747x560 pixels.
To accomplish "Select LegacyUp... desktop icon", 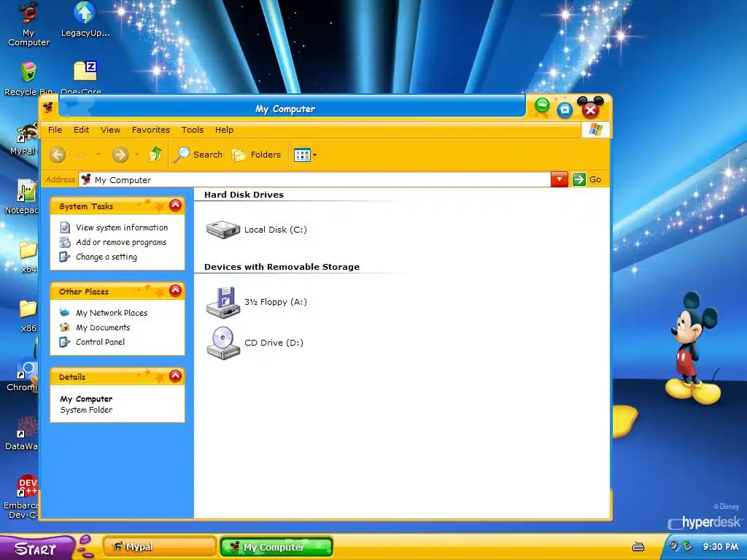I will pos(85,20).
